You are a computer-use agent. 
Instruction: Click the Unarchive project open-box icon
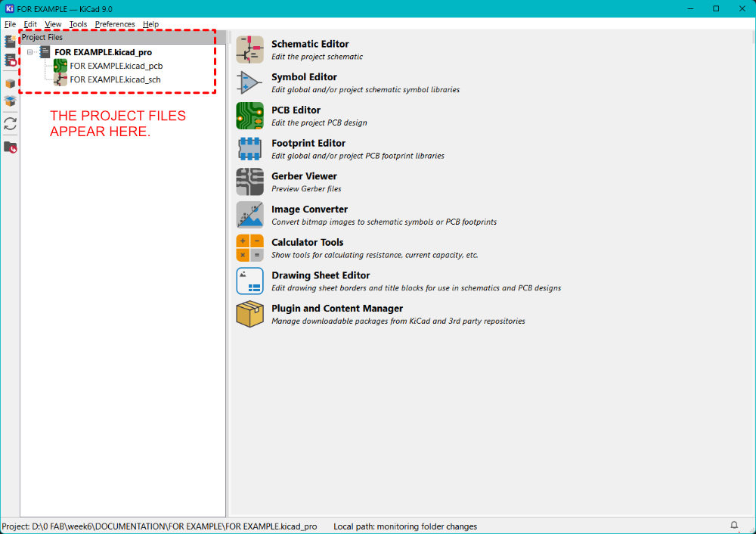coord(10,101)
